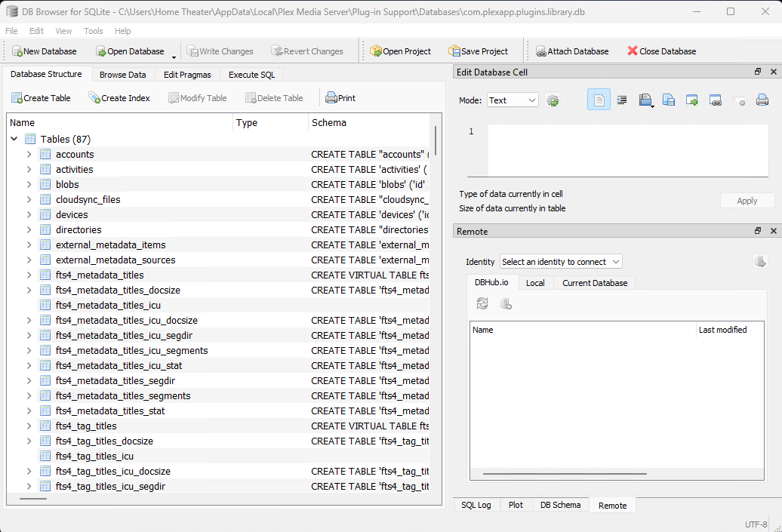Open the Tools menu
This screenshot has width=782, height=532.
click(x=94, y=31)
